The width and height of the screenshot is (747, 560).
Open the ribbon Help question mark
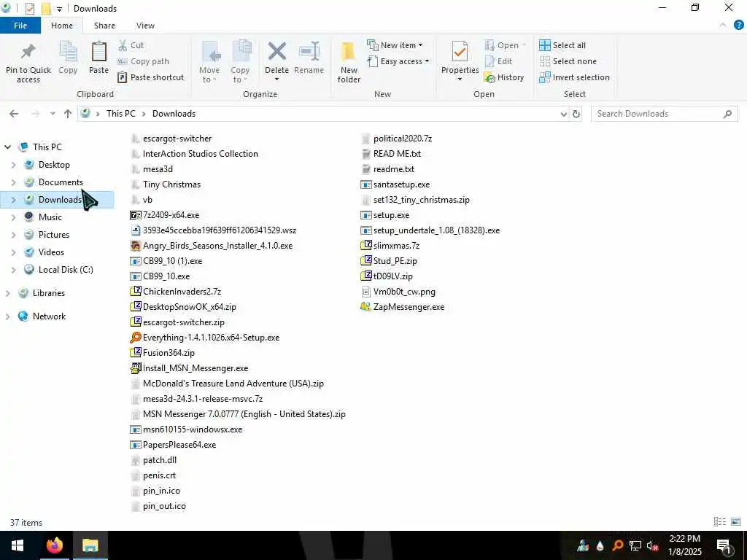pos(739,26)
